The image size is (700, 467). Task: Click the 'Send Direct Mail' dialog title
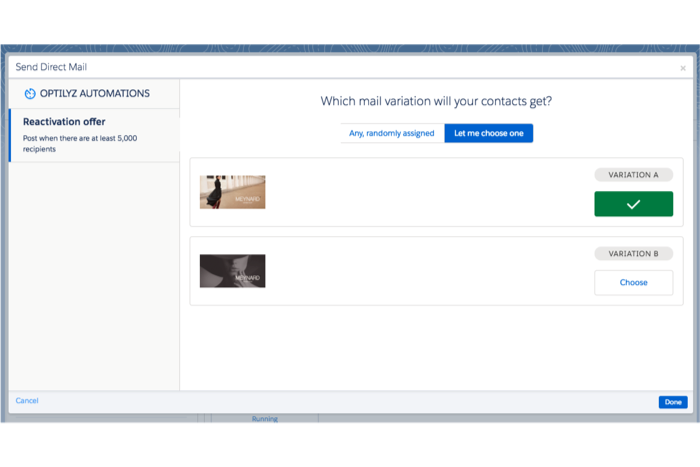[50, 68]
